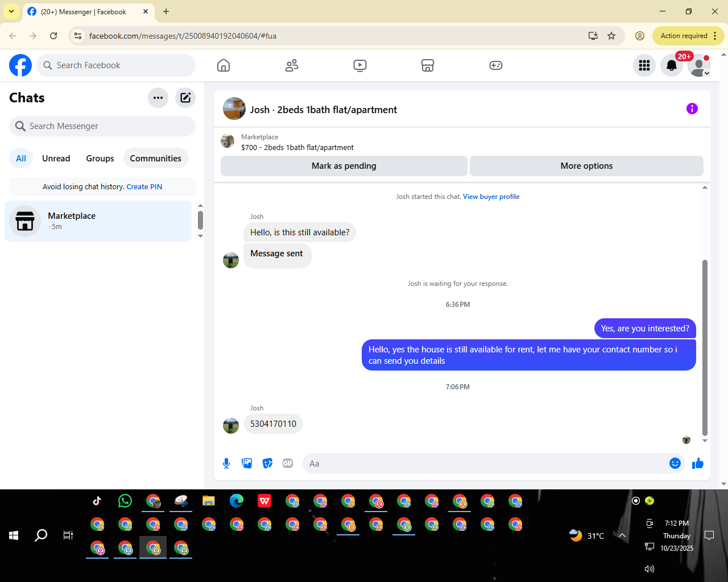Open the Gaming controller icon

pos(496,65)
